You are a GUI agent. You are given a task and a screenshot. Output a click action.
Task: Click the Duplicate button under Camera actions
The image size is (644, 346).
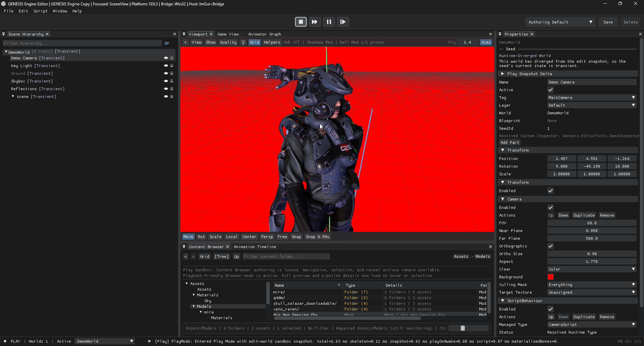point(584,215)
